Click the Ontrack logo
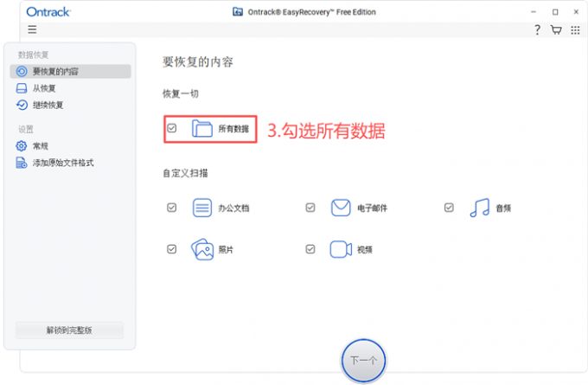Screen dimensions: 588x385 48,12
